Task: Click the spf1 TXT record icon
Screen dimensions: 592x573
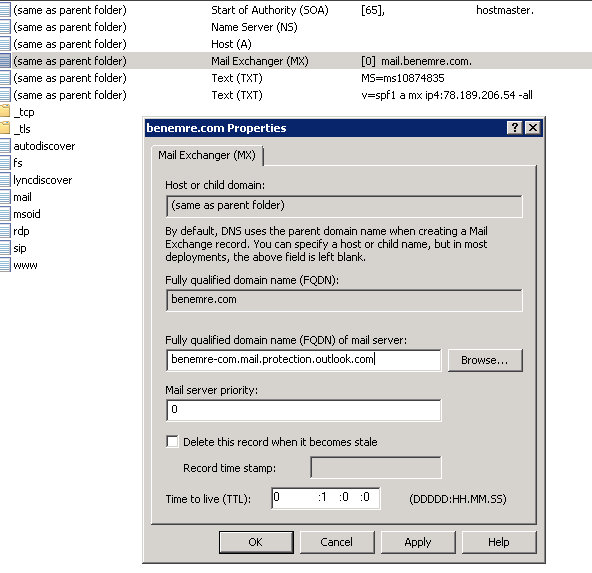Action: pyautogui.click(x=5, y=95)
